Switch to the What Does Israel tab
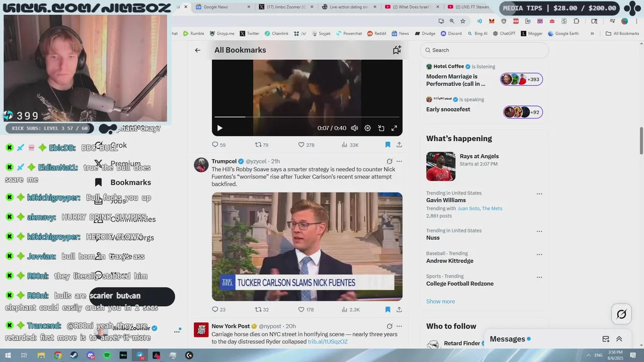Viewport: 644px width, 362px height. click(411, 7)
